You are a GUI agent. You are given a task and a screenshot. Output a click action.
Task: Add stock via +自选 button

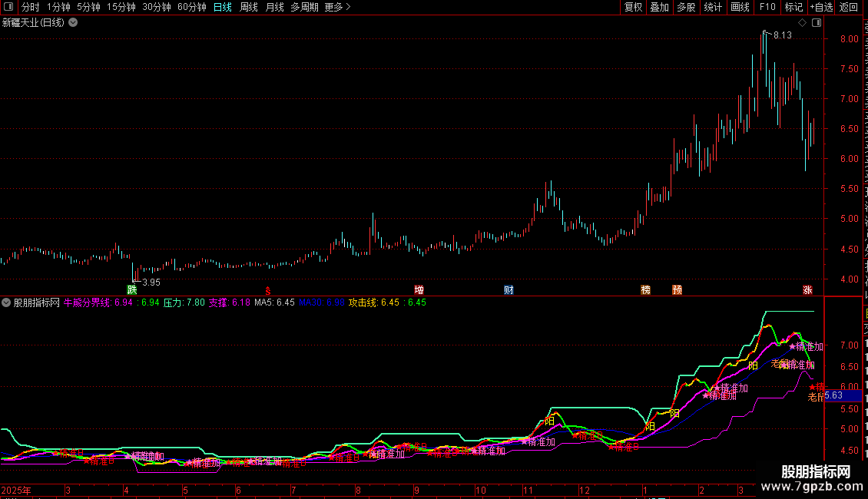coord(821,7)
